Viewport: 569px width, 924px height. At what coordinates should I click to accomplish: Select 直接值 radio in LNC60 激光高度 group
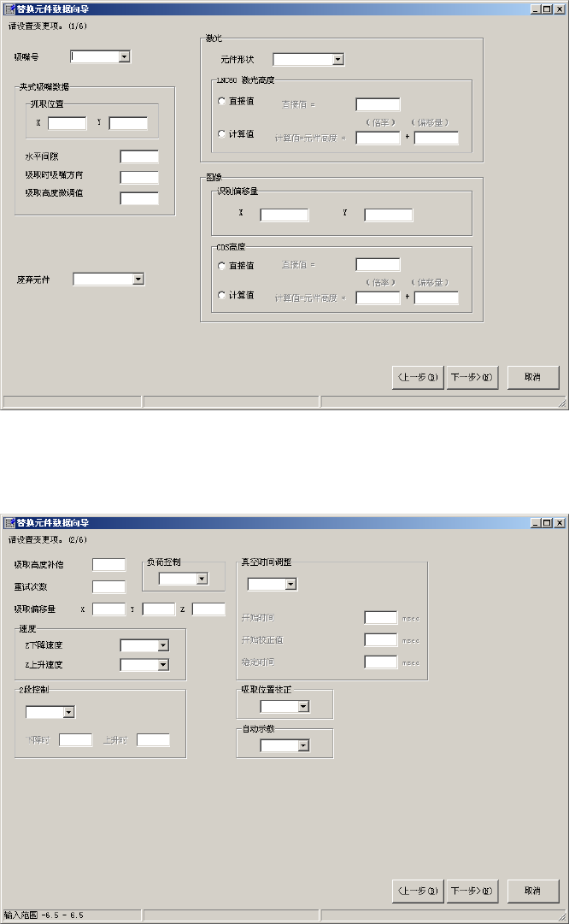tap(221, 102)
